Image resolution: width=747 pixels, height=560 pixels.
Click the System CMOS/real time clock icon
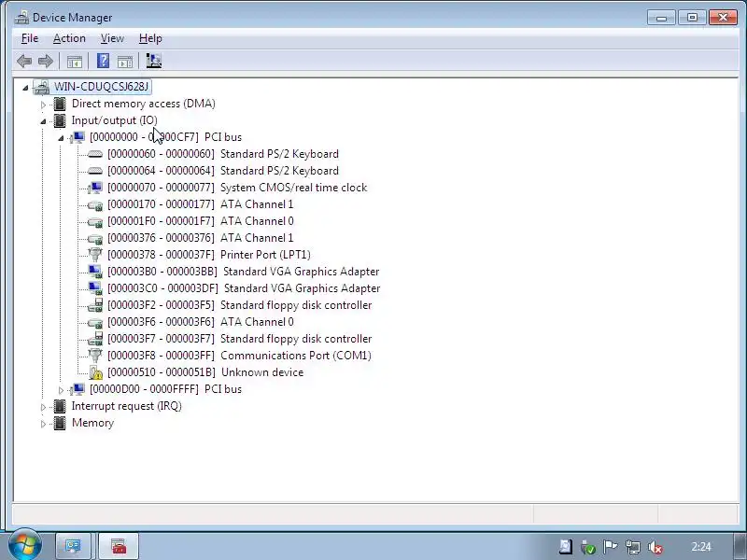tap(95, 188)
